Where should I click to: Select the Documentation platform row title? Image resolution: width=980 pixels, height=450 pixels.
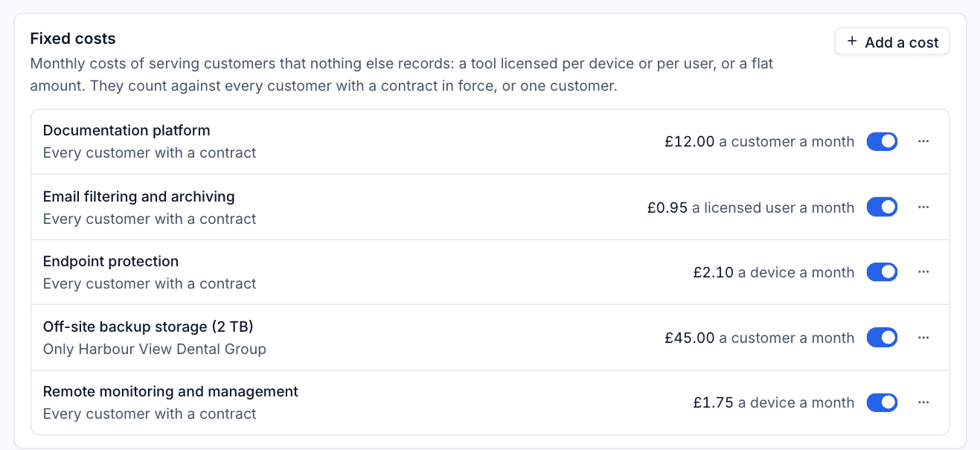coord(126,130)
